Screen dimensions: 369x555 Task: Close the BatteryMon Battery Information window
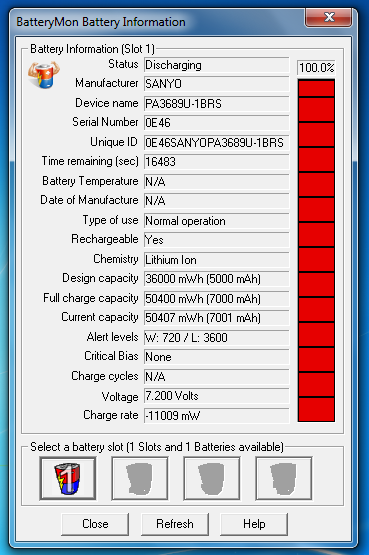tap(328, 17)
